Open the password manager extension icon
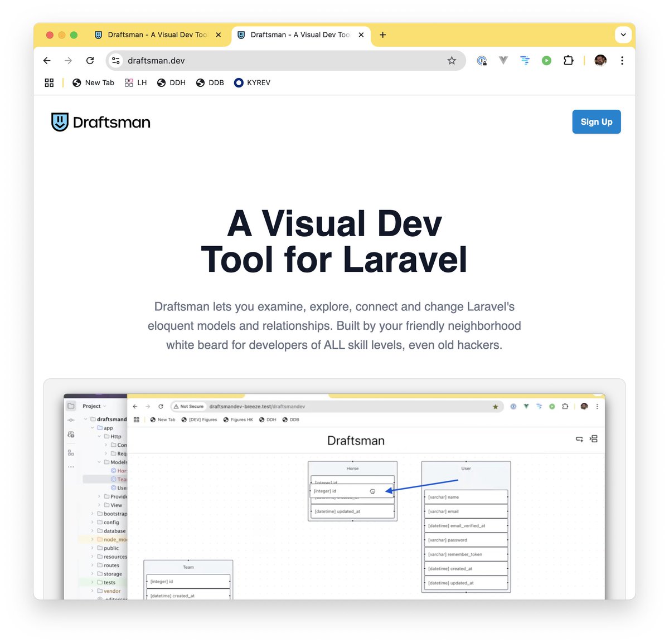Screen dimensions: 669x644 (x=482, y=61)
